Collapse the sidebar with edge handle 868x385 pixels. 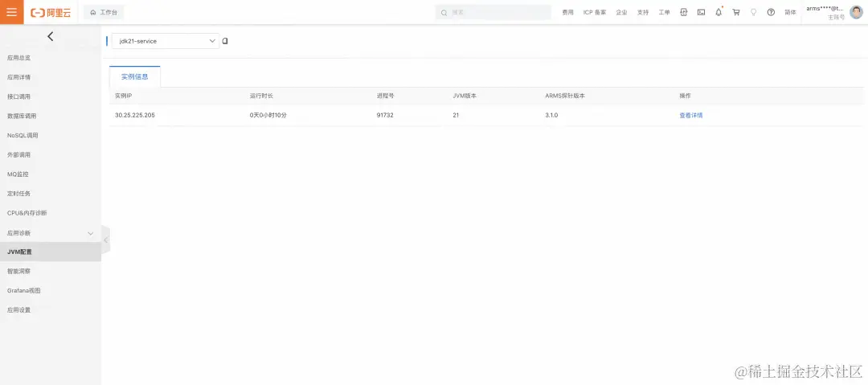(106, 240)
